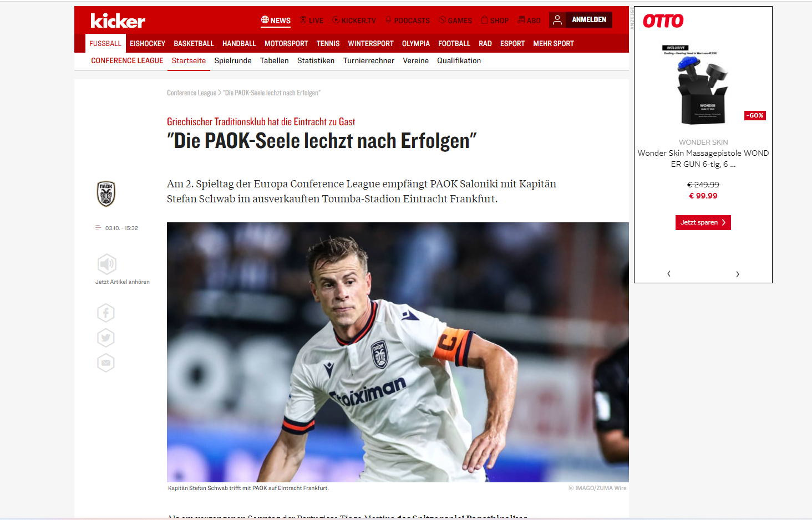
Task: Share article via Facebook icon
Action: 106,313
